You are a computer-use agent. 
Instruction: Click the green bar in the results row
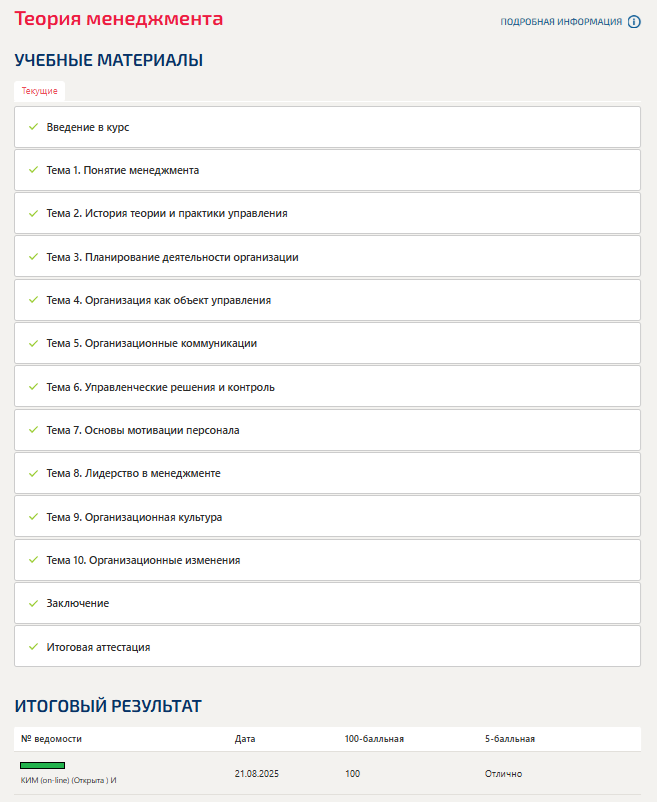[43, 766]
